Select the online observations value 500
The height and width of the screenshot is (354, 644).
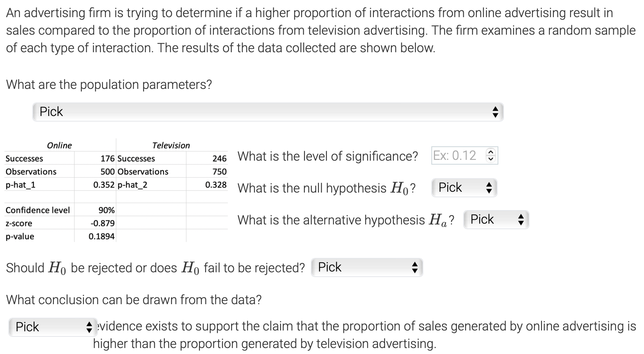click(x=107, y=172)
